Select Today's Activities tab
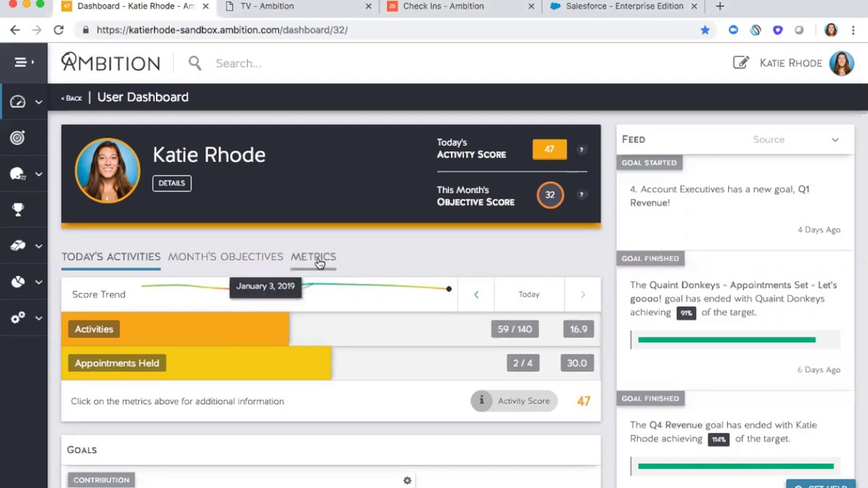Viewport: 868px width, 488px height. (111, 257)
